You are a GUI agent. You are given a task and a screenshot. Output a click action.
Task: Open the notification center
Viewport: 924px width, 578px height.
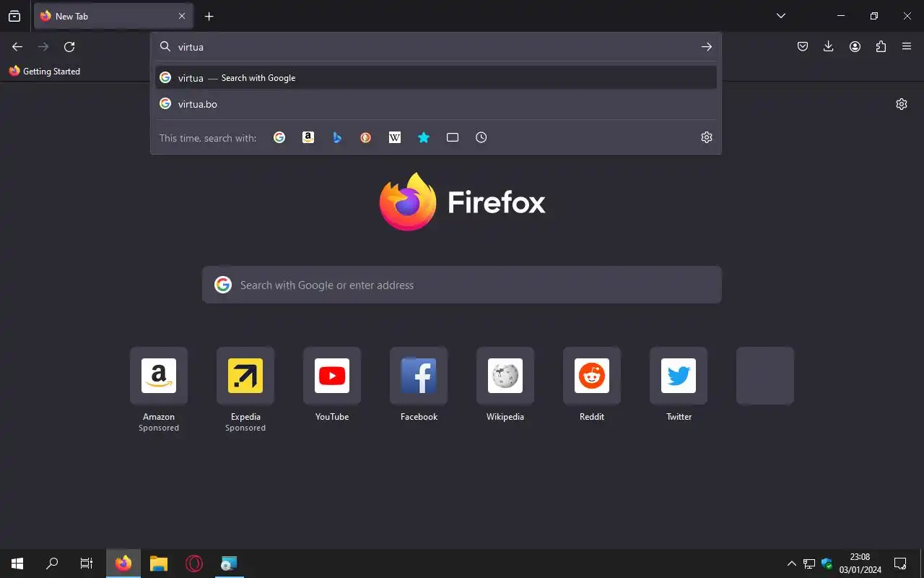click(900, 564)
